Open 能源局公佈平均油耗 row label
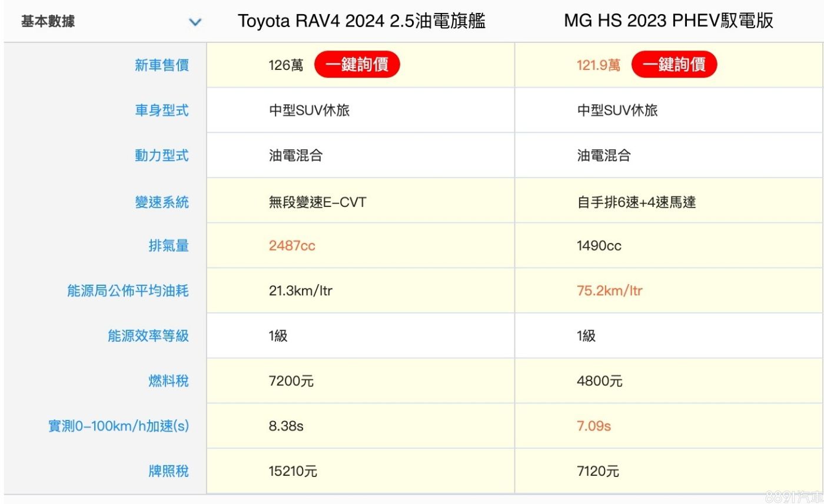 (128, 291)
